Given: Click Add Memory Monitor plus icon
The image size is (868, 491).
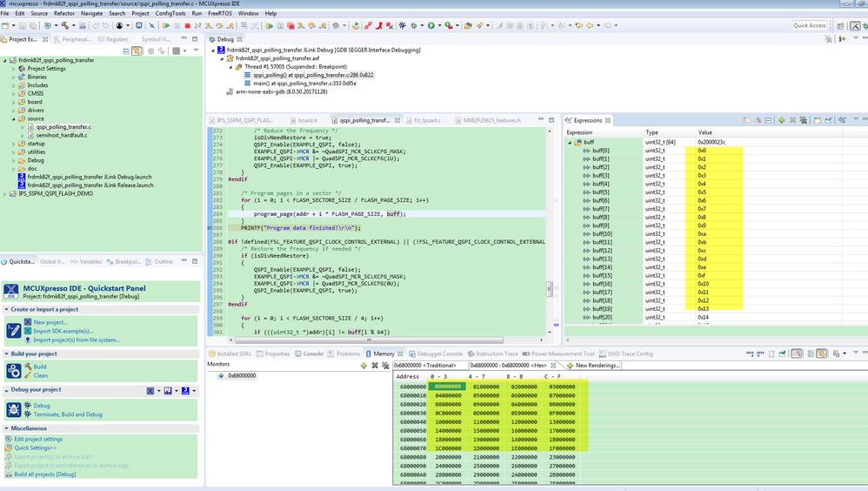Looking at the screenshot, I should (x=364, y=366).
